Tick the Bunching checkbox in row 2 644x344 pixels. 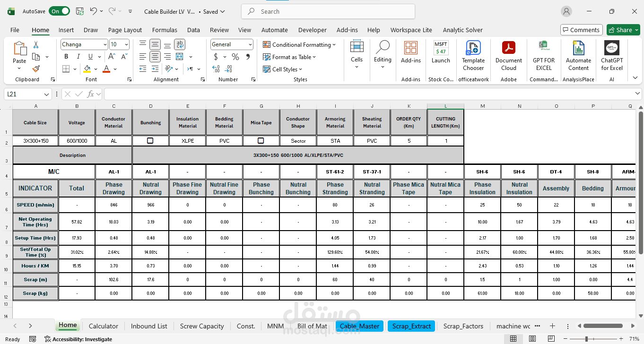coord(150,141)
